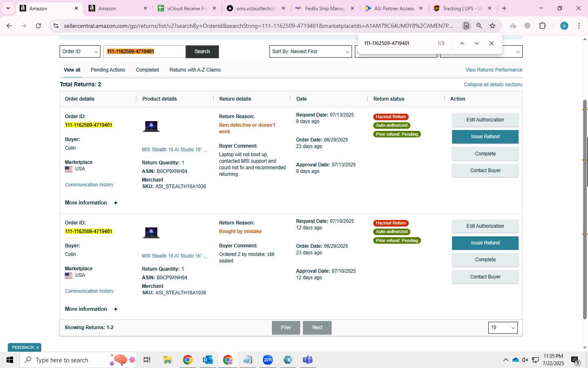Open Microsoft Teams from the taskbar
588x368 pixels.
(x=307, y=360)
